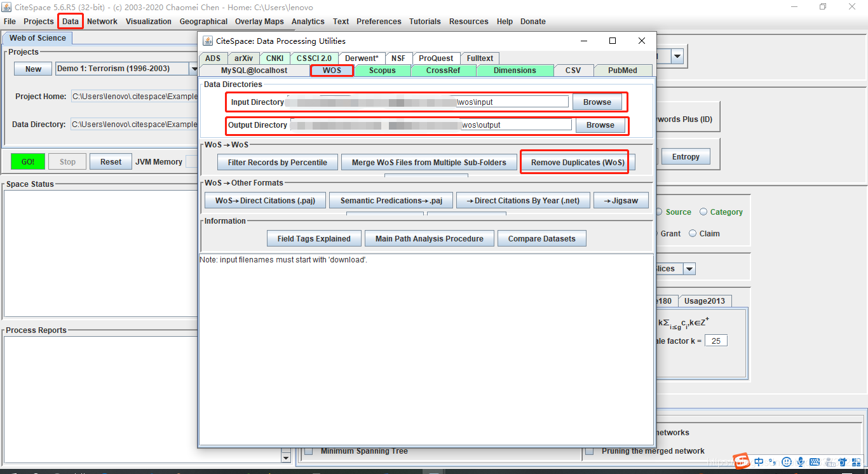This screenshot has height=474, width=868.
Task: Select the Usage2013 tab in main window
Action: (x=704, y=301)
